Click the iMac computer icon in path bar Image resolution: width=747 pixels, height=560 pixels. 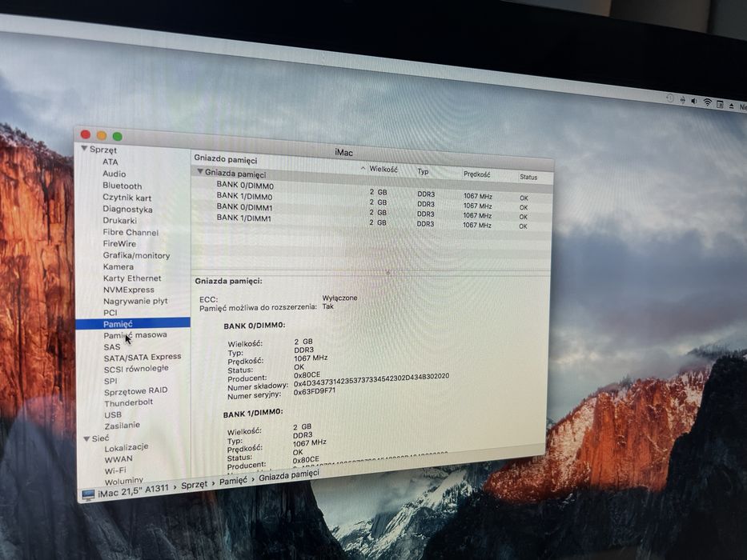(88, 495)
